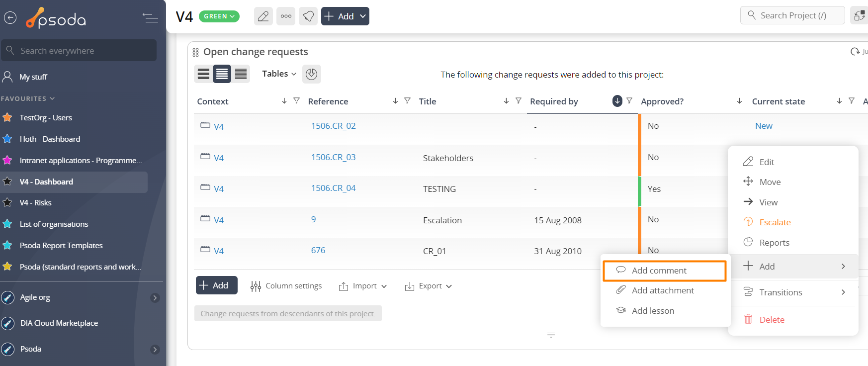Image resolution: width=868 pixels, height=366 pixels.
Task: Open the Transitions submenu
Action: (x=793, y=292)
